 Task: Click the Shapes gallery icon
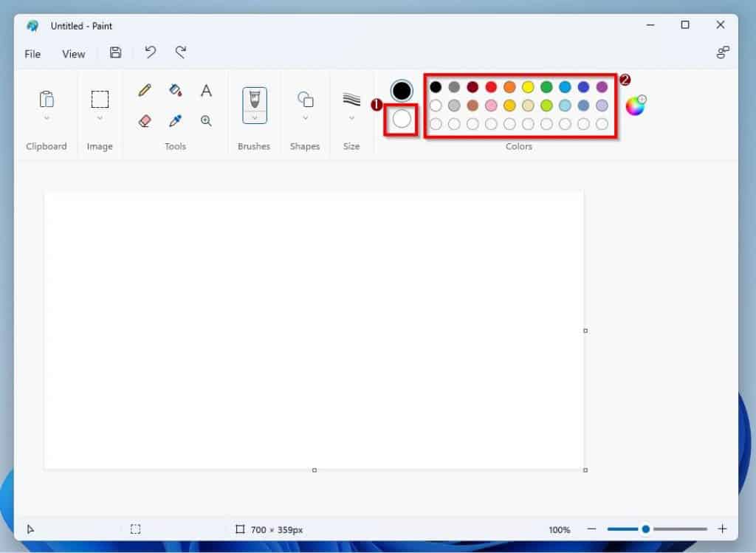tap(305, 100)
